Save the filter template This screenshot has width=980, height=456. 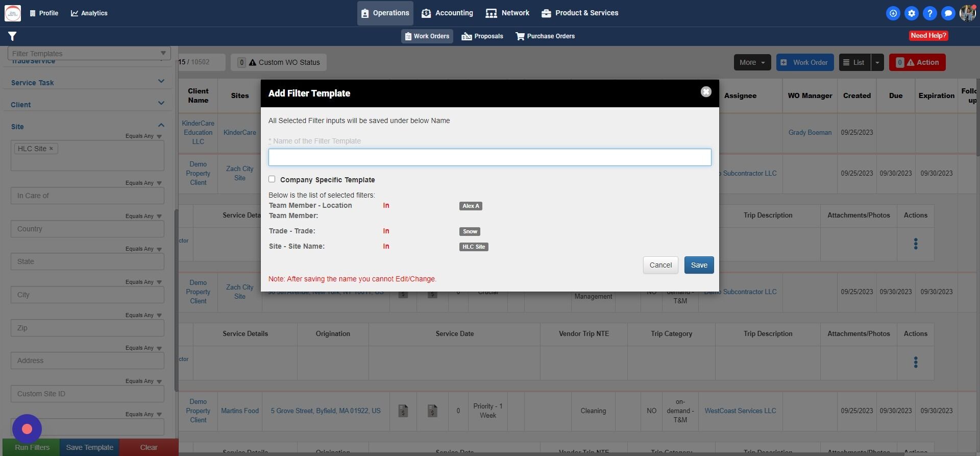(x=699, y=265)
